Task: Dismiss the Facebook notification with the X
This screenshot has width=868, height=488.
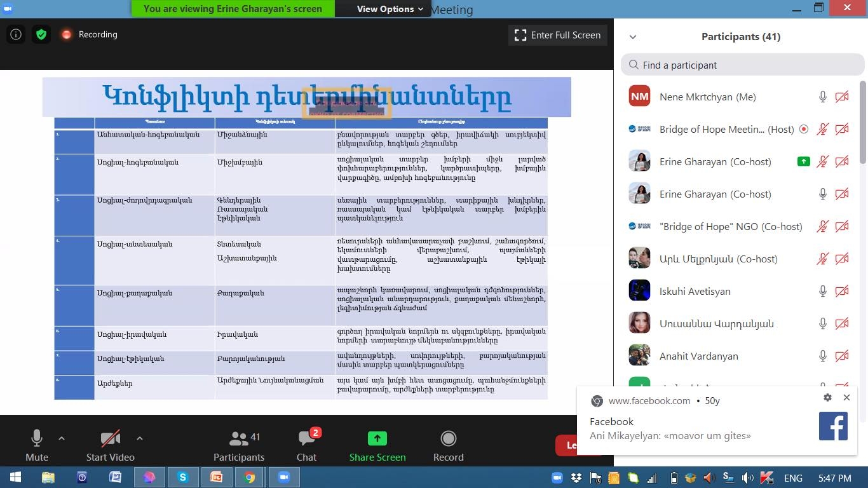Action: pos(846,398)
